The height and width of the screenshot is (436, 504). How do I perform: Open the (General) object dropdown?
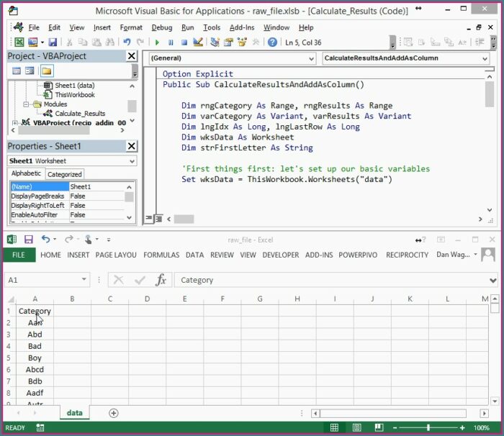pyautogui.click(x=311, y=58)
